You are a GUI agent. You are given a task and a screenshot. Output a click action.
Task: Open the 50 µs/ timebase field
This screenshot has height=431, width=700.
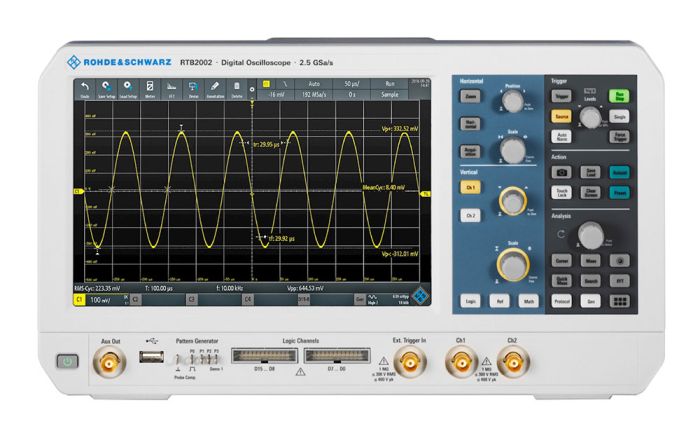pos(352,84)
